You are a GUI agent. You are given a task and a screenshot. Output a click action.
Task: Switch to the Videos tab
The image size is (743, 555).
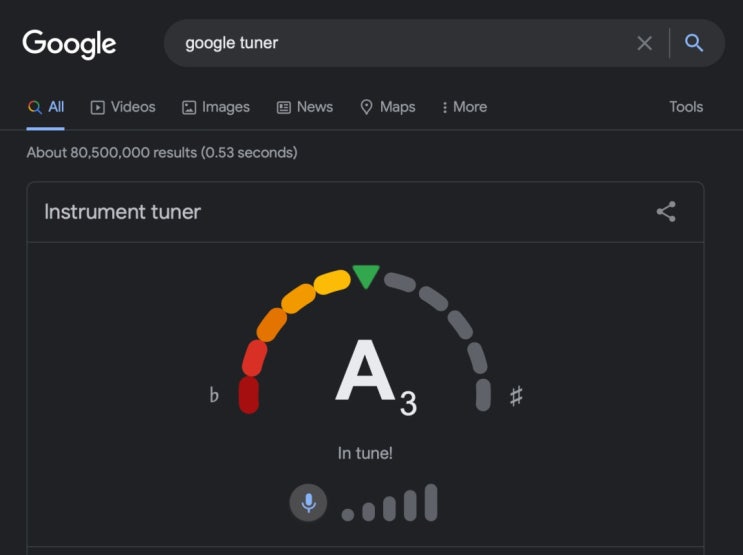(x=123, y=107)
